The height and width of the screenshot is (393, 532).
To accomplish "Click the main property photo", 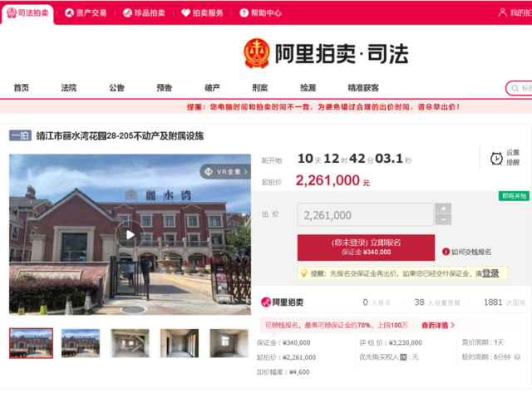I will coord(130,234).
